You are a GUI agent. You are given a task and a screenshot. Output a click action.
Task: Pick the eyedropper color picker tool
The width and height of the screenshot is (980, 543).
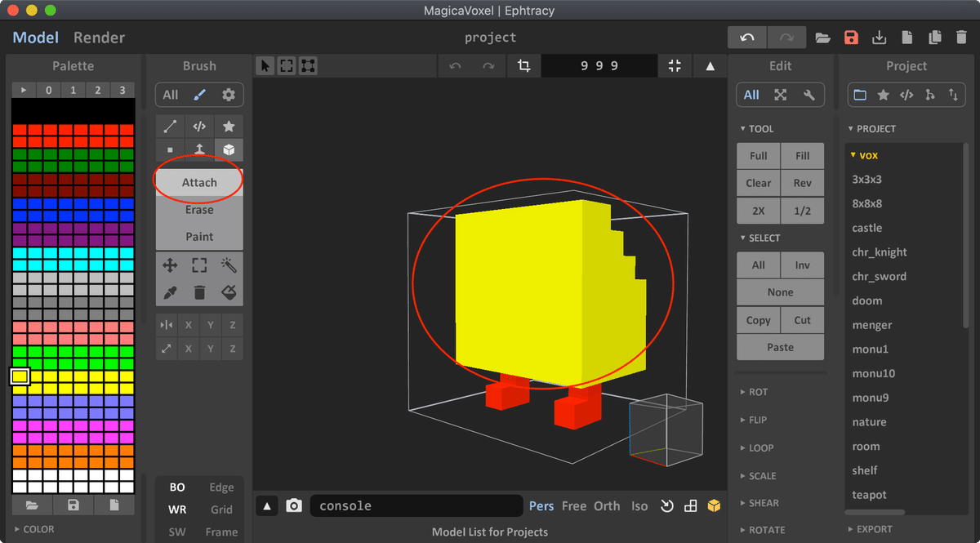click(x=170, y=292)
